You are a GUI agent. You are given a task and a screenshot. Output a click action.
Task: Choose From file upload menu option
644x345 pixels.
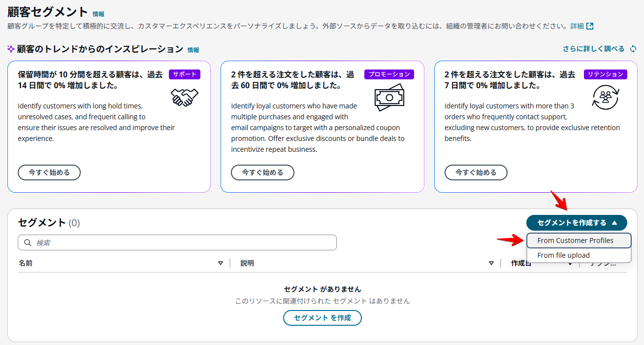pos(563,255)
